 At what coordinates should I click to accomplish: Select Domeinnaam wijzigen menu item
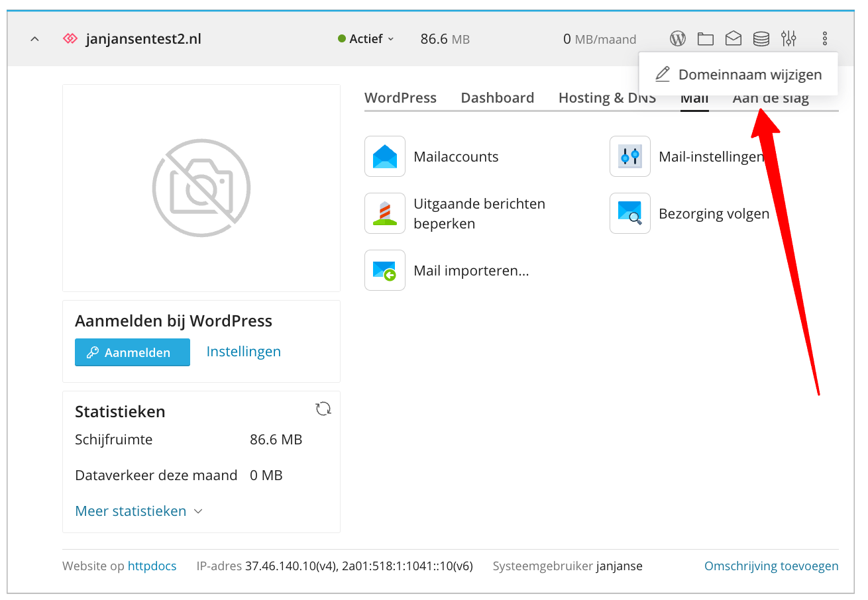click(739, 74)
